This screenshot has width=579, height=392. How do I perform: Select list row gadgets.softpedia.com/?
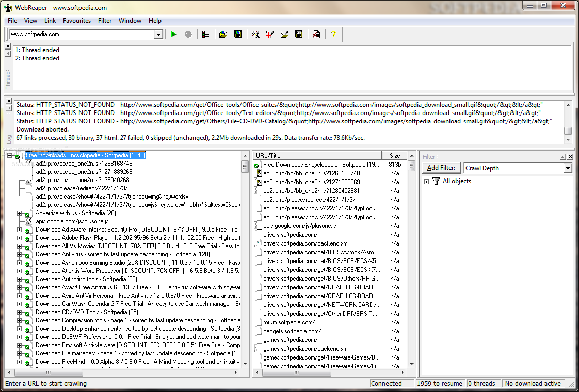pos(292,331)
